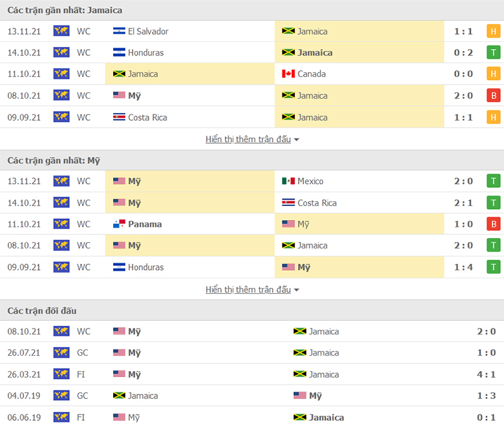
Task: Click the red B badge on Panama vs Mỹ row
Action: pos(493,224)
